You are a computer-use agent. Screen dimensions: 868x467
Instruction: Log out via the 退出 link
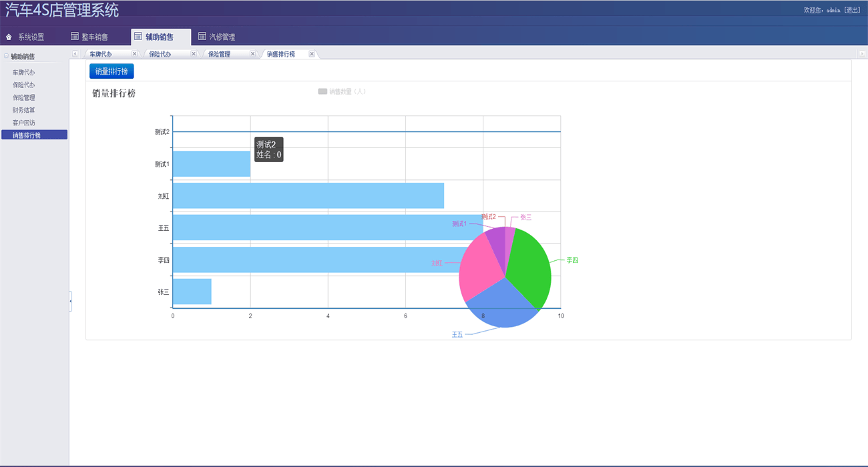click(853, 10)
